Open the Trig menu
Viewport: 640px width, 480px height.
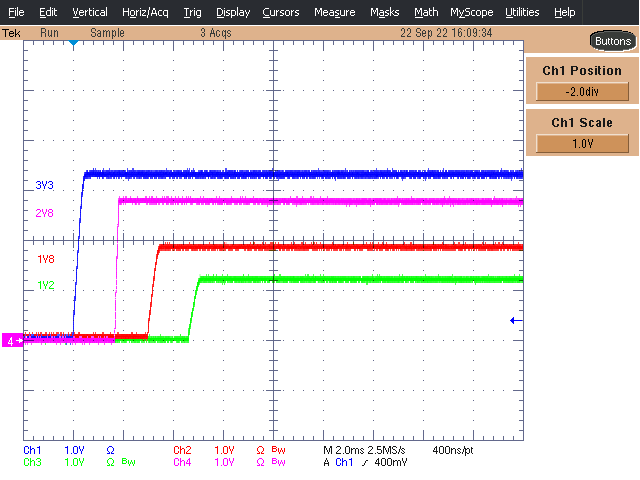click(x=192, y=12)
